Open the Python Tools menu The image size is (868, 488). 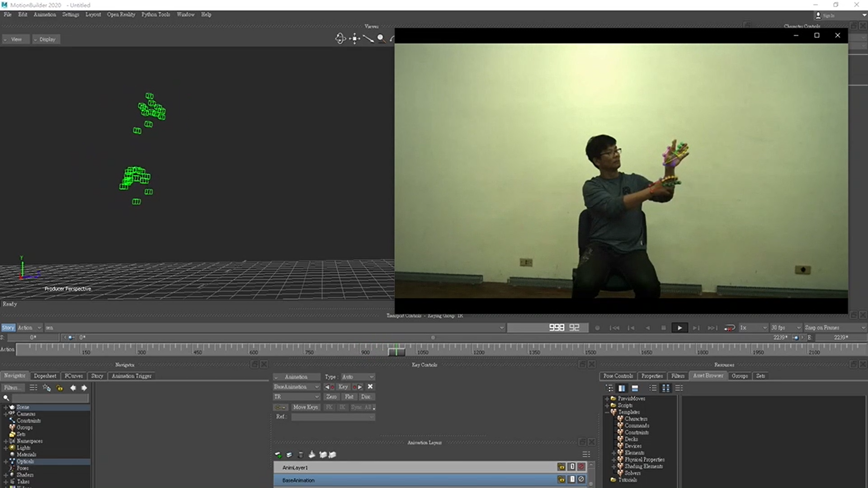pyautogui.click(x=156, y=14)
